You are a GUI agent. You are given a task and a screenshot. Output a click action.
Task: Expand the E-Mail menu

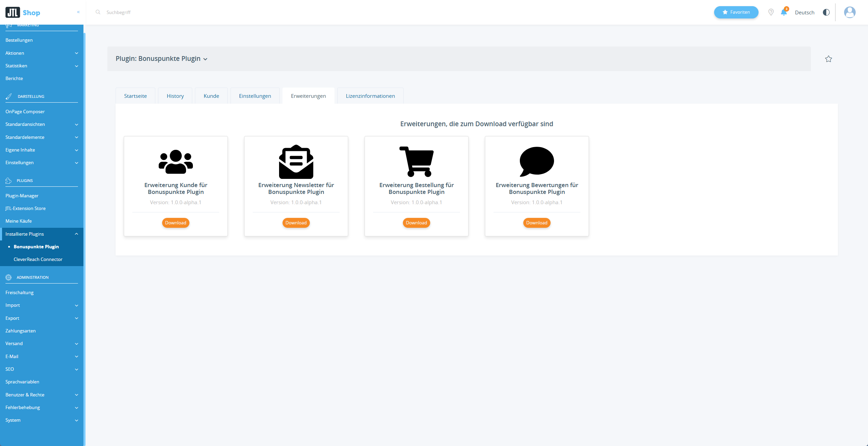pos(42,356)
